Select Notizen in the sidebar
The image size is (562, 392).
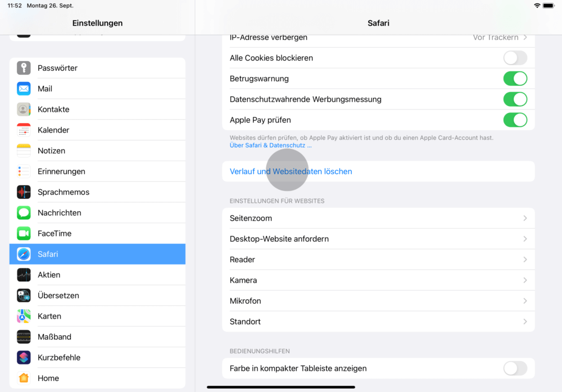point(97,151)
